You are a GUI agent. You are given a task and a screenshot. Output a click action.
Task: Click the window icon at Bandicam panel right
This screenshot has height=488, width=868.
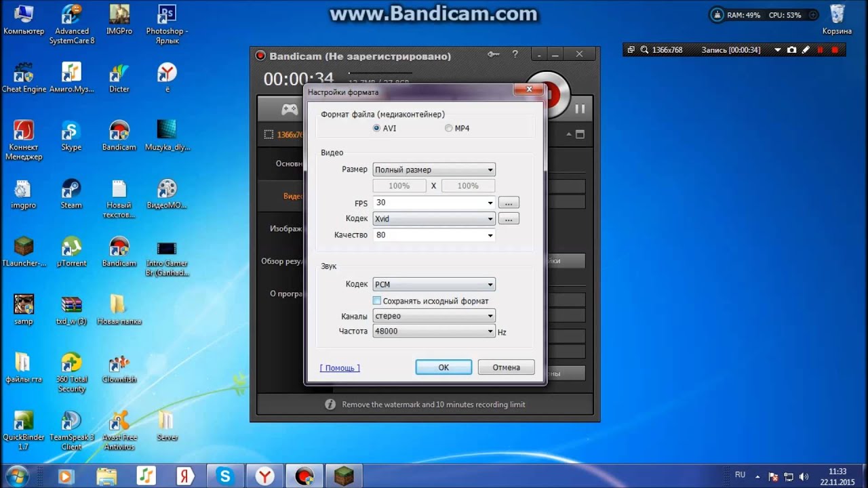[x=580, y=134]
